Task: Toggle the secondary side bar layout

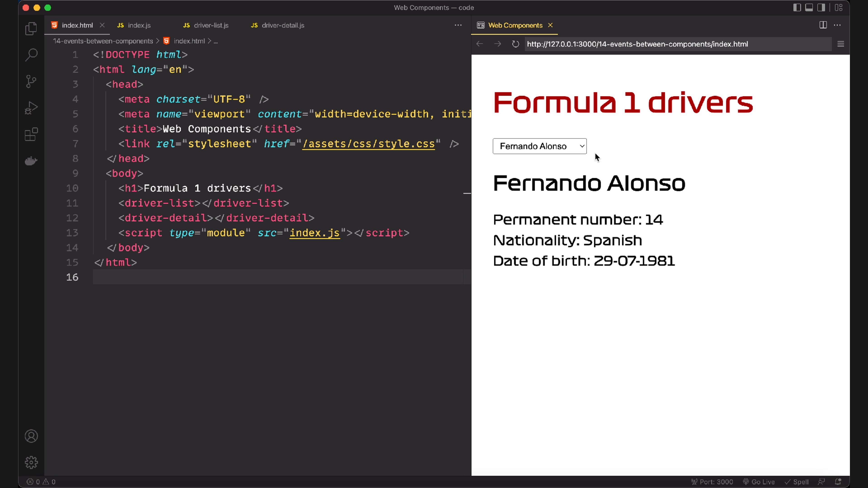Action: [821, 7]
